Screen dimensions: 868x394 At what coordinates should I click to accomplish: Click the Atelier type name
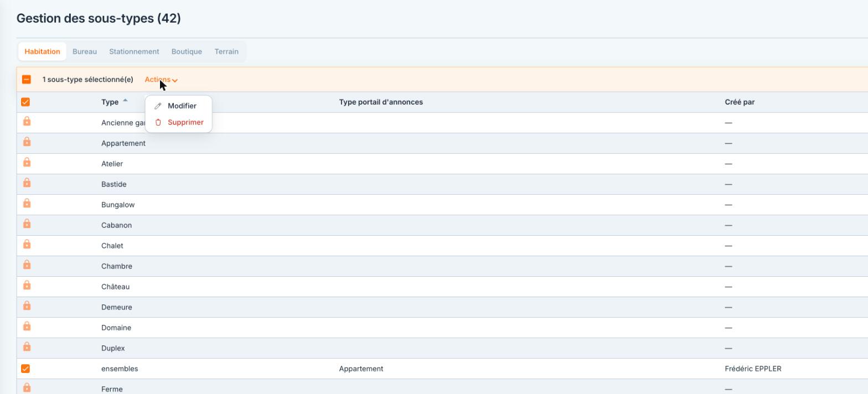(x=112, y=164)
